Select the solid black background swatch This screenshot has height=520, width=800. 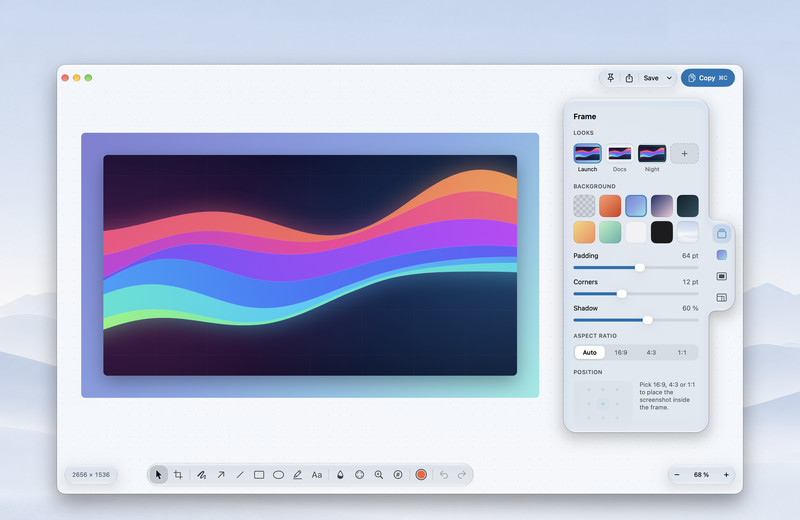coord(662,232)
